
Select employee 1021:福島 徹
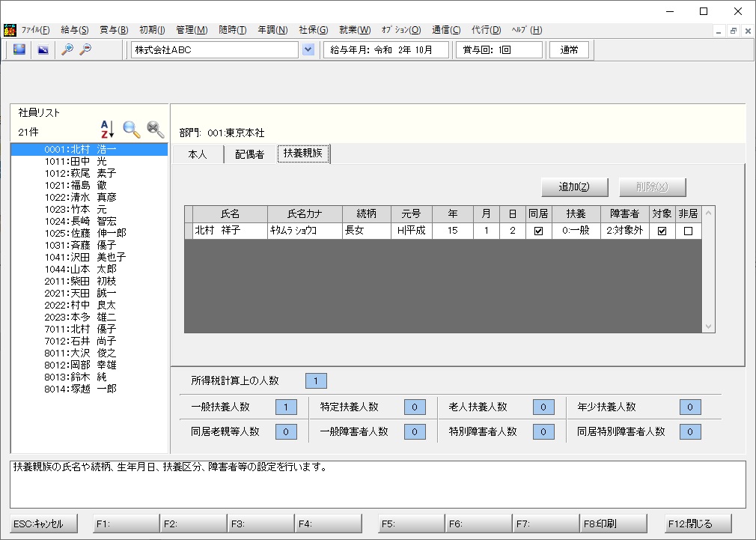coord(89,185)
